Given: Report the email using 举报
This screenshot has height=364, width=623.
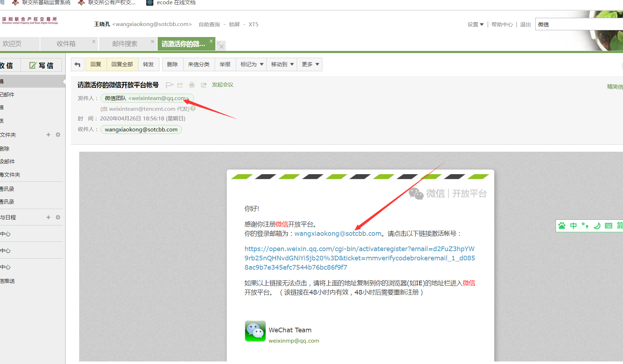Looking at the screenshot, I should 225,64.
